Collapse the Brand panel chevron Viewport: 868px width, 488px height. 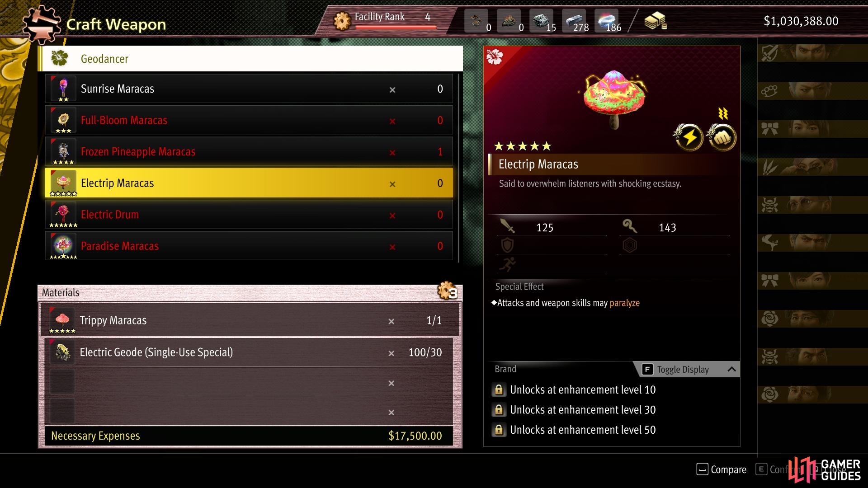click(x=731, y=369)
